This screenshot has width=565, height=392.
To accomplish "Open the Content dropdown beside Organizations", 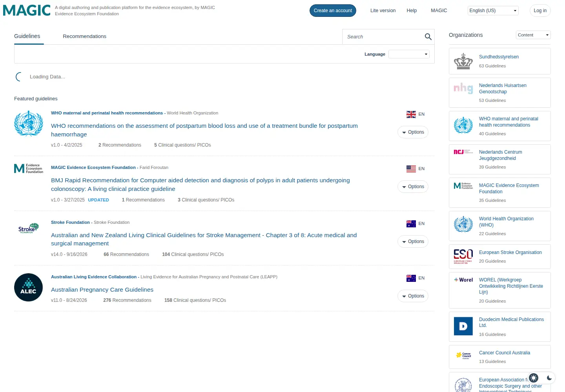I will click(x=533, y=35).
